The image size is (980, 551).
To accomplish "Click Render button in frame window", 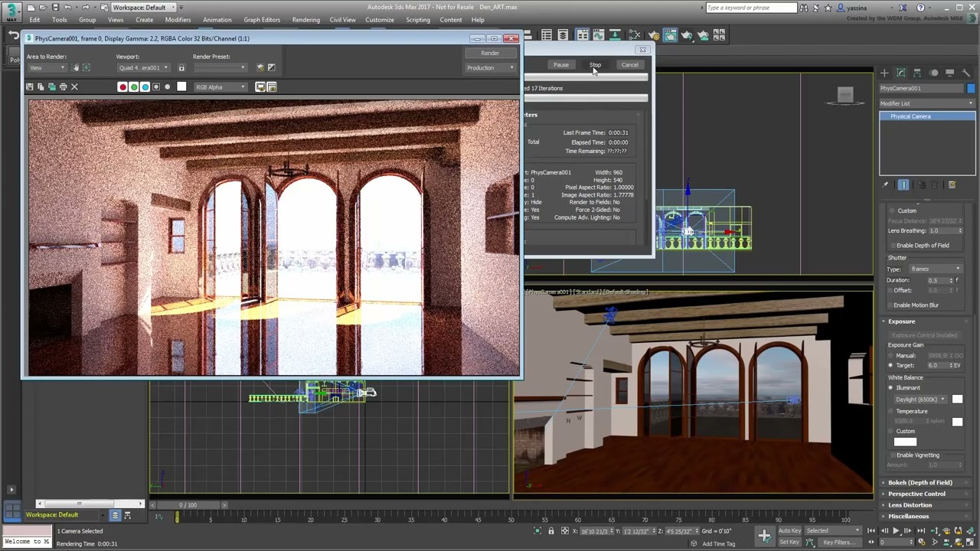I will tap(490, 53).
